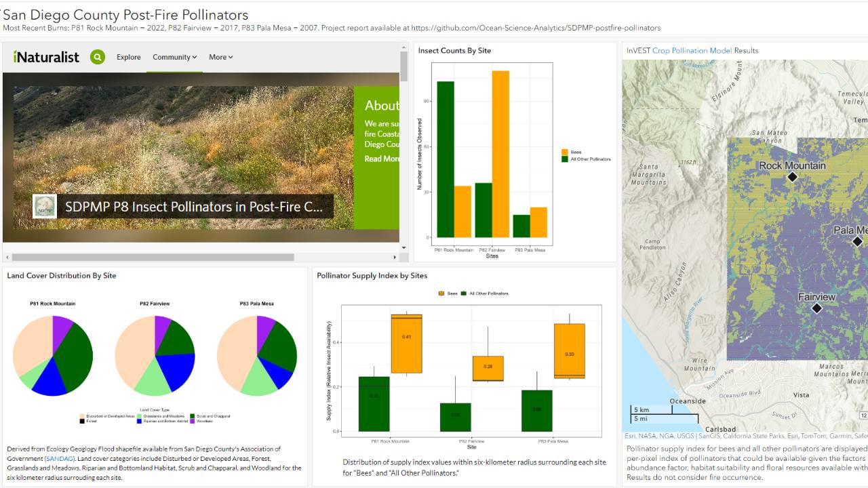Open the More dropdown
The image size is (868, 488).
pyautogui.click(x=218, y=57)
